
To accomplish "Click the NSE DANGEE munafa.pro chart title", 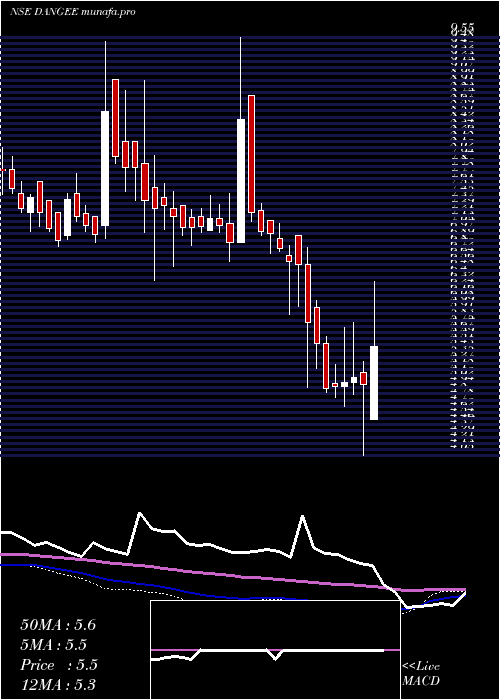I will click(73, 12).
